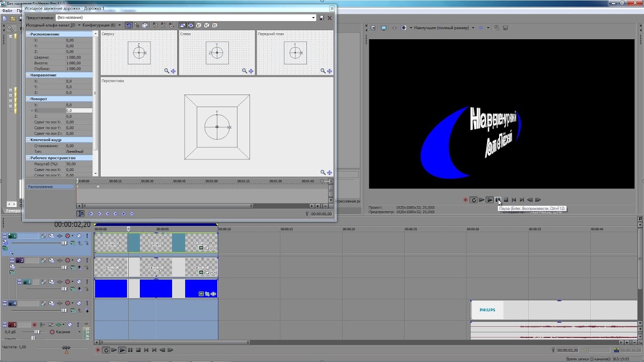Open the Конфигурация (6) layout dropdown
Viewport: 644px width, 362px height.
(119, 25)
